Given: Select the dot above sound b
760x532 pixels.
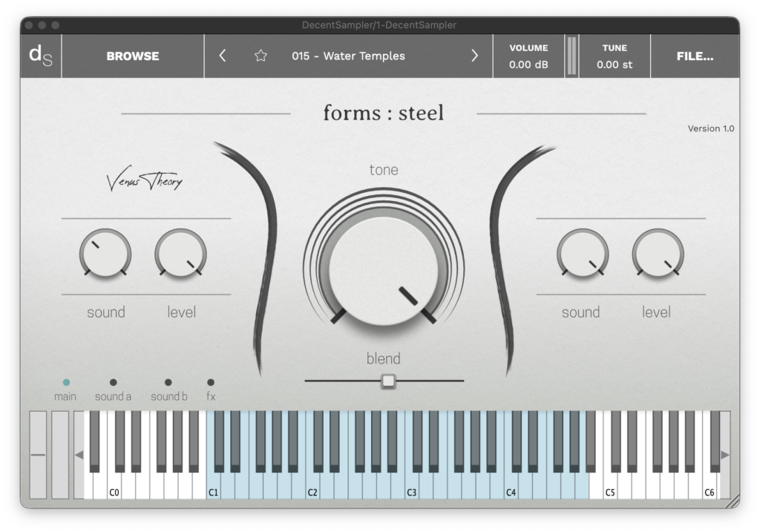Looking at the screenshot, I should tap(168, 382).
